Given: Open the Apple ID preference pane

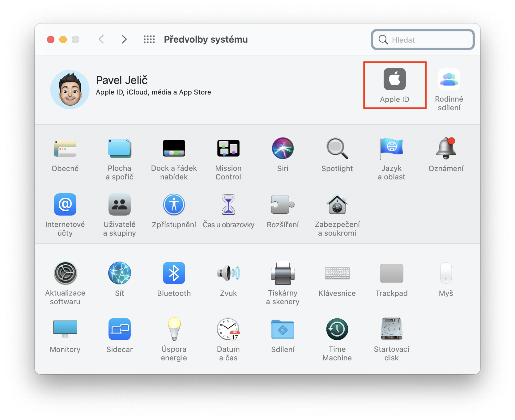Looking at the screenshot, I should click(x=394, y=86).
